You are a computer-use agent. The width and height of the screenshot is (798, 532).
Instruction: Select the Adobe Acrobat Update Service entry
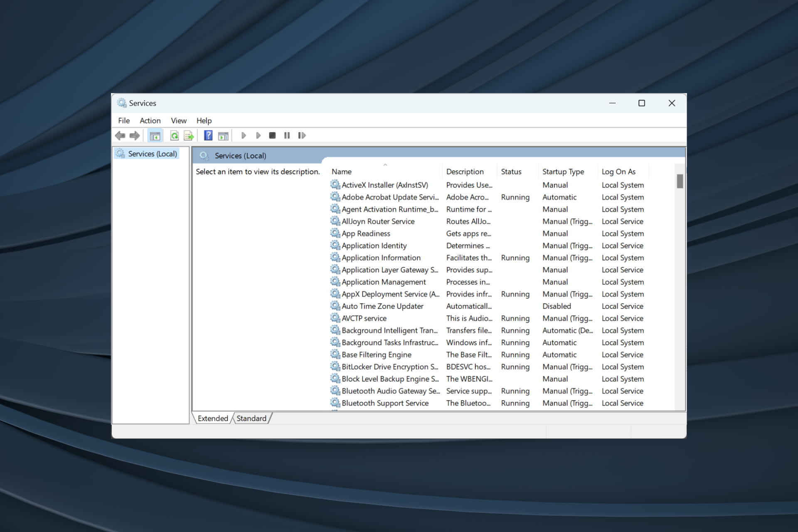388,197
